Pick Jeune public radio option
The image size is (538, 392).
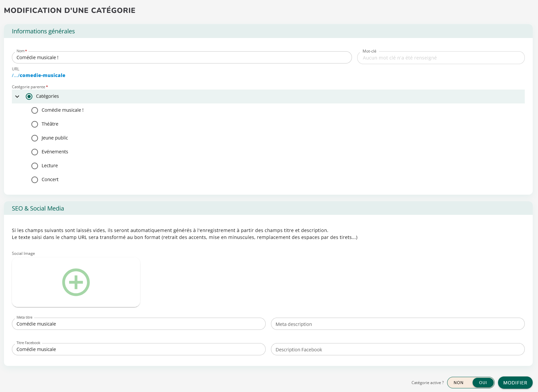coord(35,138)
